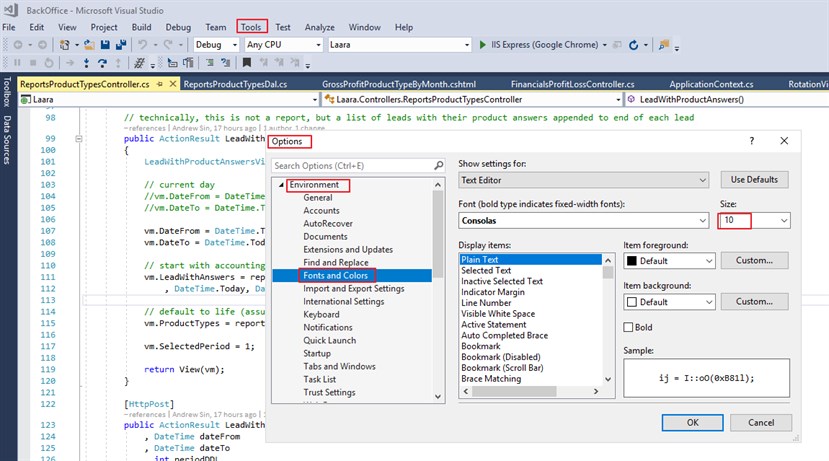The image size is (829, 461).
Task: Click the Search Options input field
Action: tap(357, 165)
